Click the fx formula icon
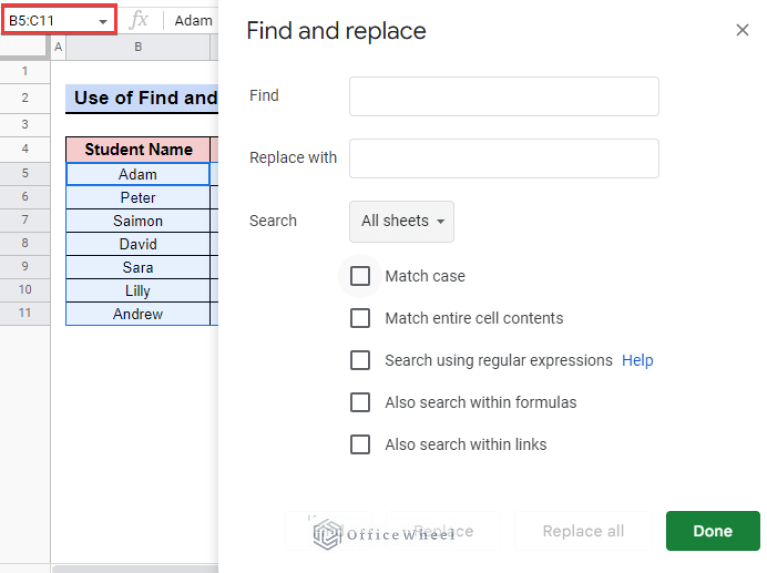 139,20
